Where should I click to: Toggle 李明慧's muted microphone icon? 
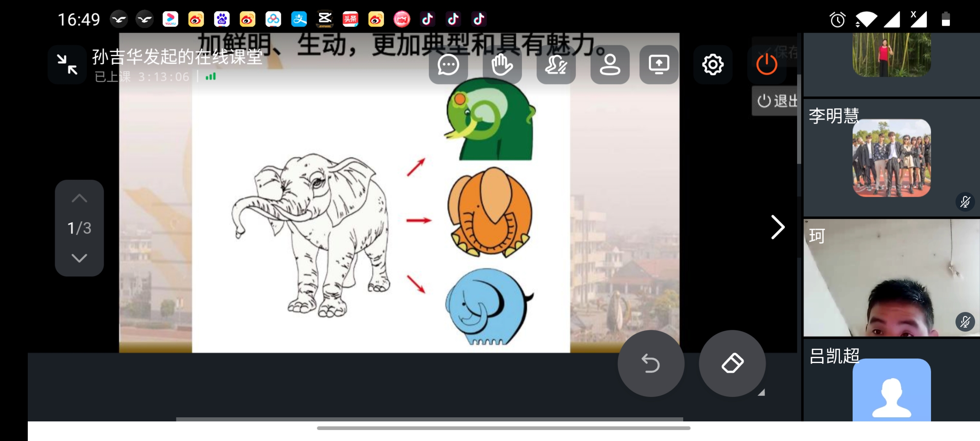click(x=965, y=202)
